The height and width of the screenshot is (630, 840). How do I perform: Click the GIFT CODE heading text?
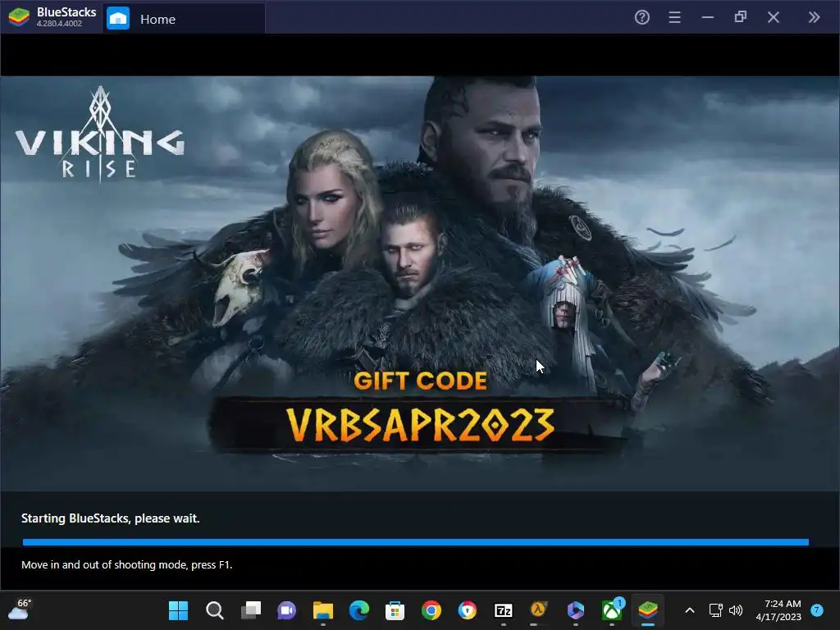point(421,381)
